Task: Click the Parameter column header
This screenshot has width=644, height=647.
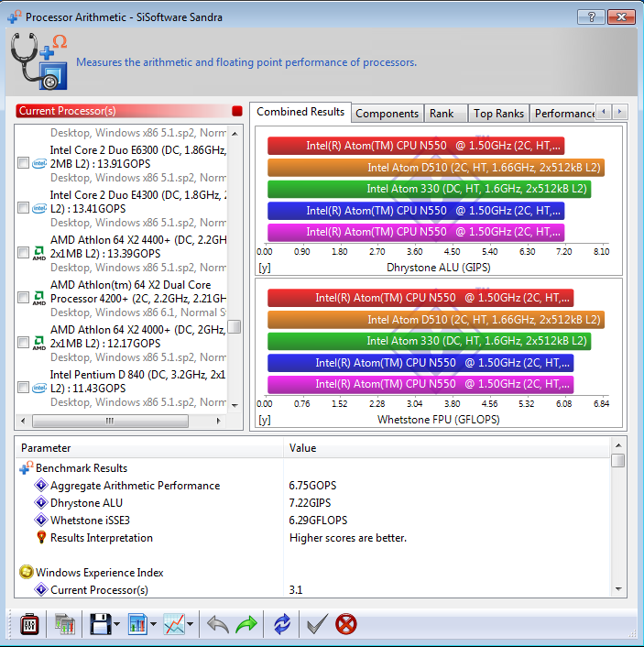Action: tap(147, 448)
